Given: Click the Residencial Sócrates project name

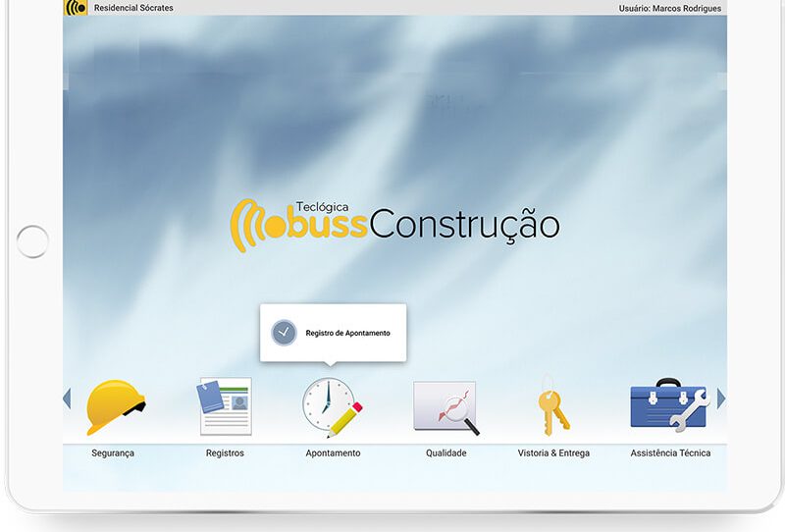Looking at the screenshot, I should [133, 8].
